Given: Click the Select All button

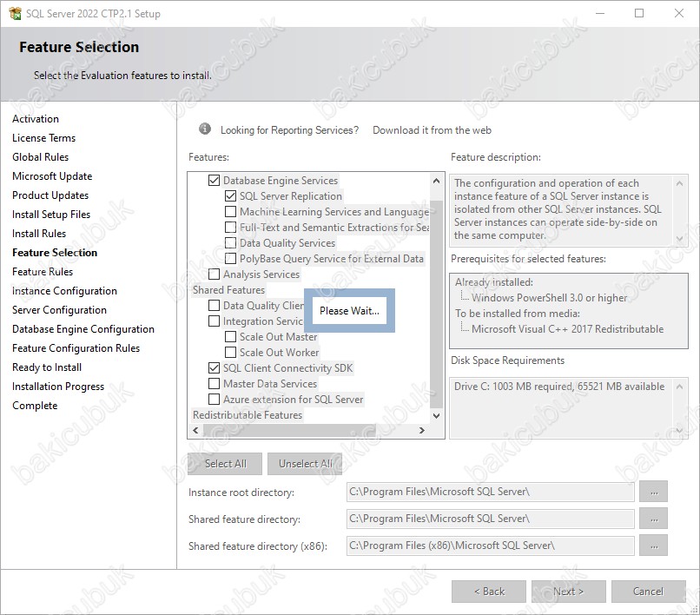Looking at the screenshot, I should tap(225, 464).
